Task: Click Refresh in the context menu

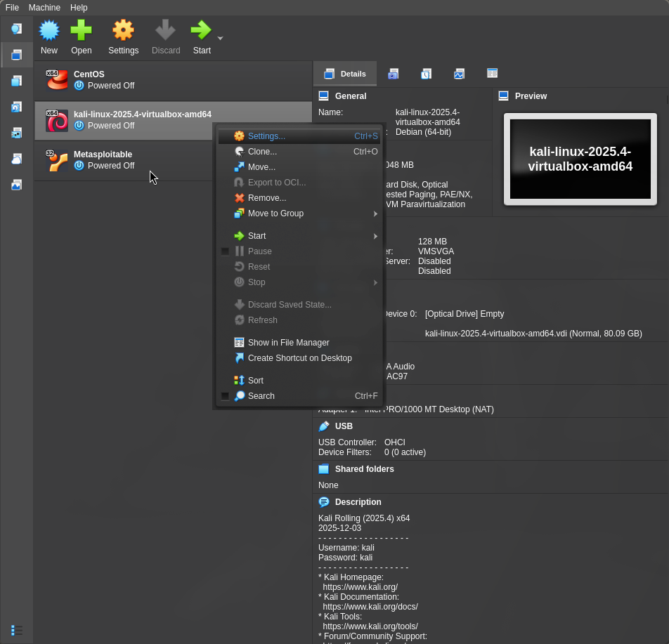Action: 299,320
